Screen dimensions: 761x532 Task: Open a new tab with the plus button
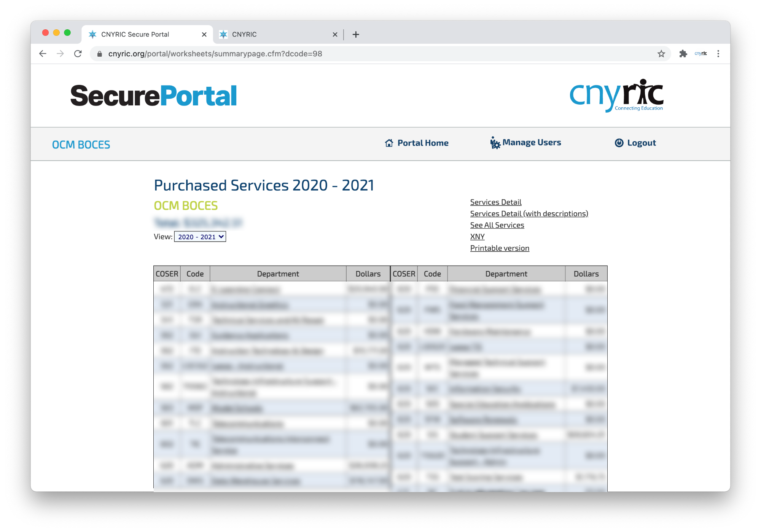(x=356, y=34)
